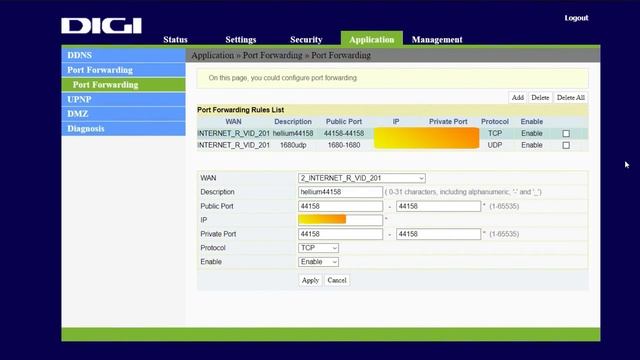The height and width of the screenshot is (360, 640).
Task: Open UPNP in the sidebar
Action: click(x=123, y=99)
